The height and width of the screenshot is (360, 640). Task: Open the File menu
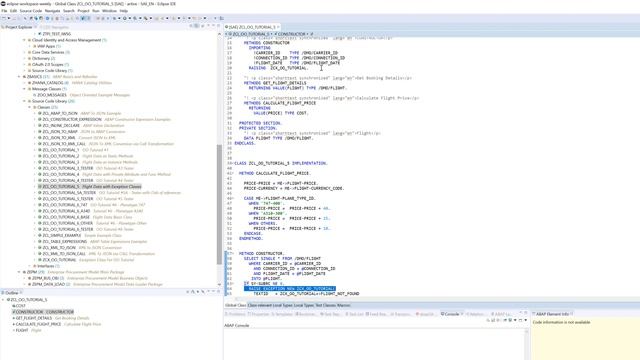click(4, 11)
